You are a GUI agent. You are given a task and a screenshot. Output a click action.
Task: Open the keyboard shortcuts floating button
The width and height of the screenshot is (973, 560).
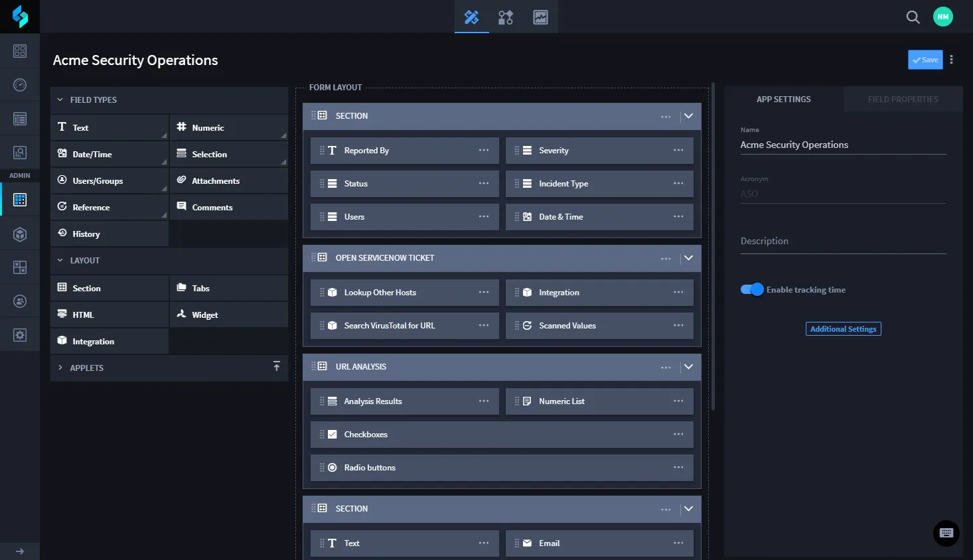(946, 533)
